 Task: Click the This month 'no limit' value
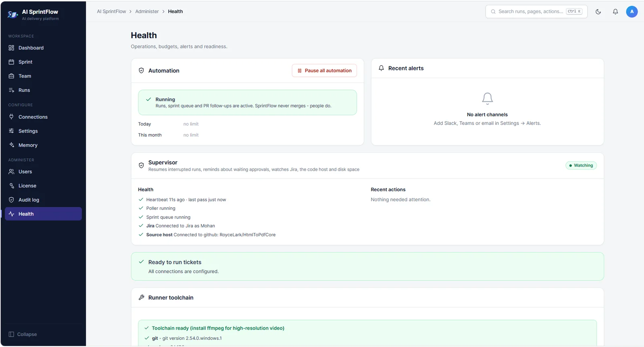pyautogui.click(x=191, y=135)
